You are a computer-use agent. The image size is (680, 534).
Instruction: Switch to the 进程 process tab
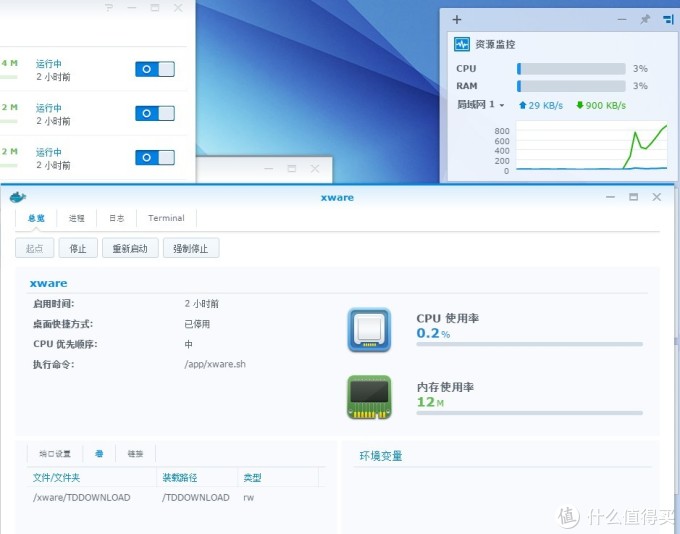(77, 218)
